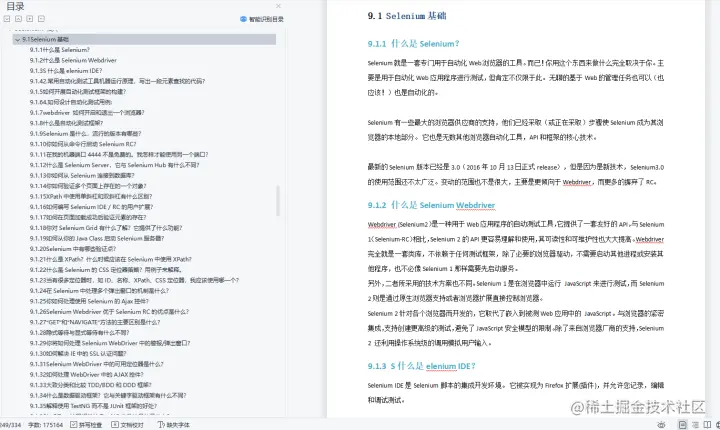
Task: Switch to outline view icon in status bar
Action: coord(696,425)
